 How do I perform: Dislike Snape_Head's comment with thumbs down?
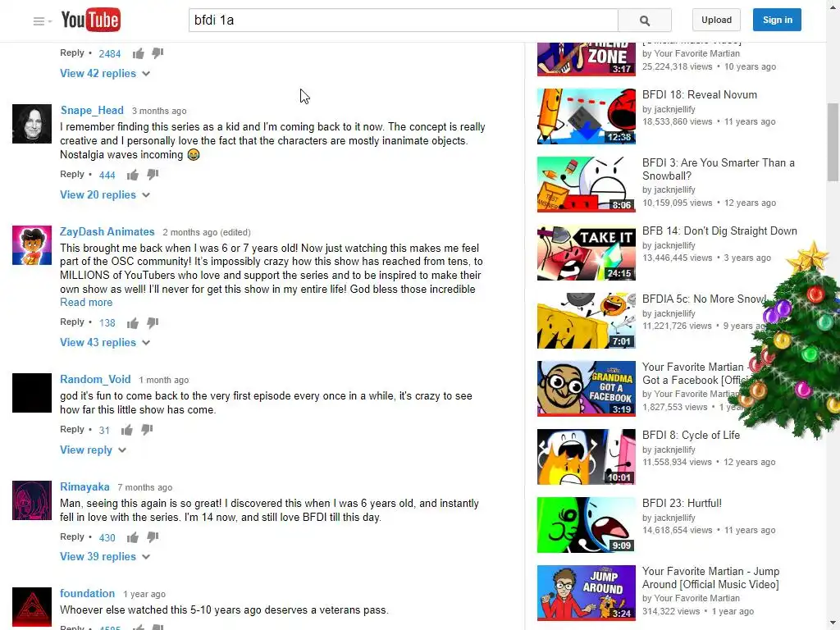point(153,175)
